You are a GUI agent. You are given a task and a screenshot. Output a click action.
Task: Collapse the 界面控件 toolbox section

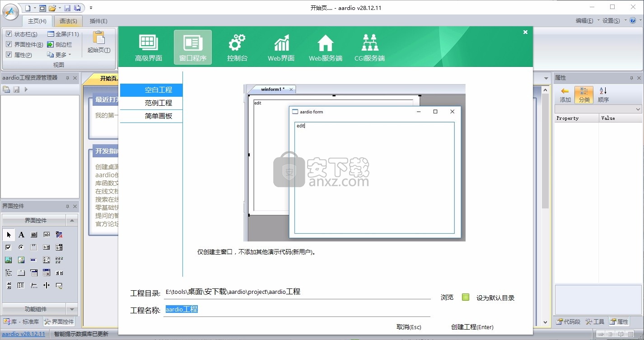tap(72, 221)
